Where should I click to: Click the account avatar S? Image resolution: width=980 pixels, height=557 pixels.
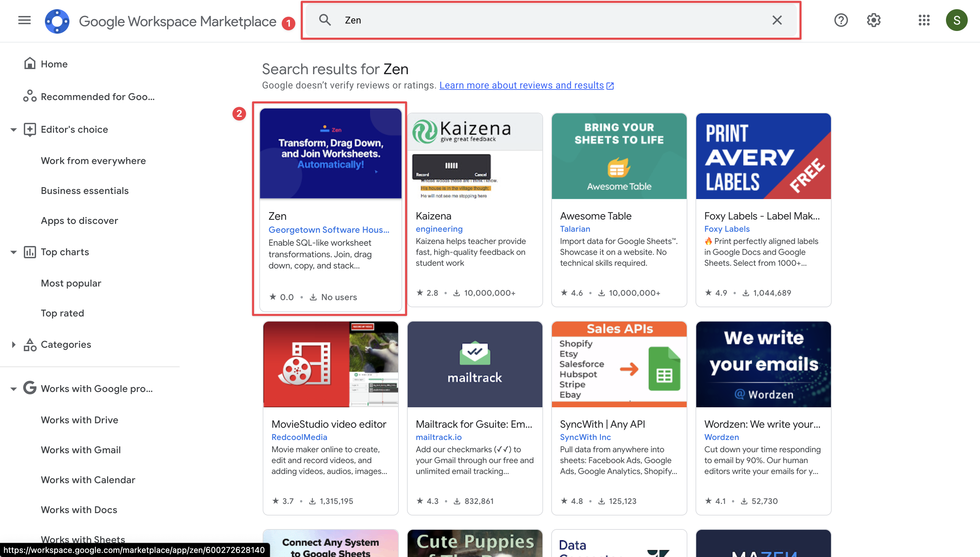coord(956,20)
